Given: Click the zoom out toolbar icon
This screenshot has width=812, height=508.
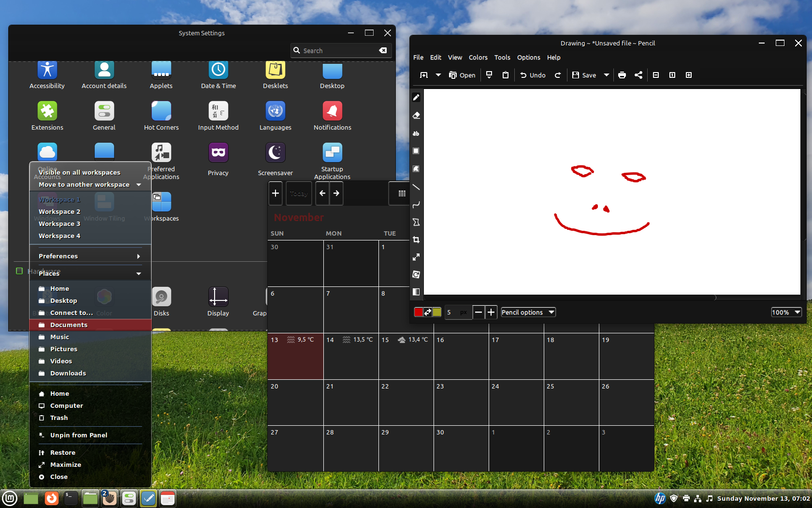Looking at the screenshot, I should pos(656,75).
